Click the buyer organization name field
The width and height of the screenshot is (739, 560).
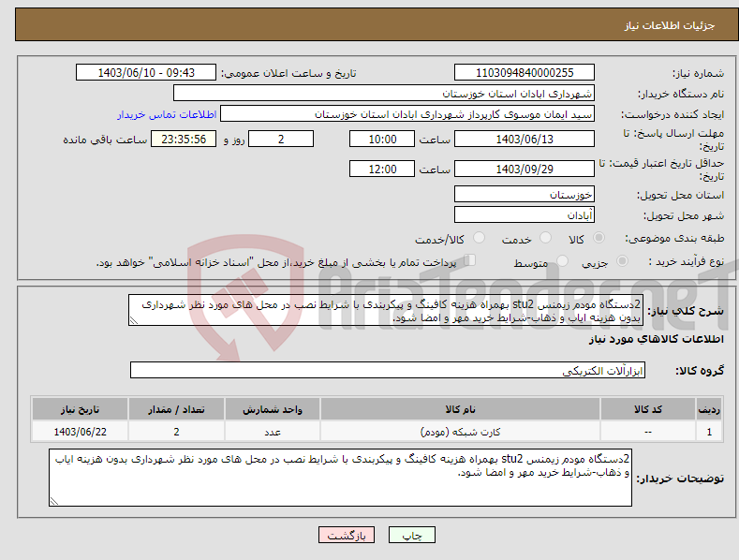pos(384,94)
